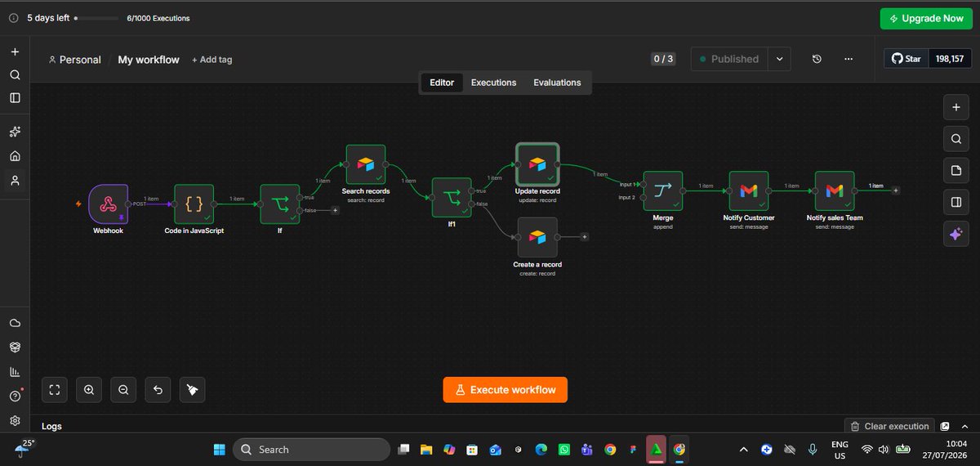Open WhatsApp from the taskbar
Viewport: 980px width, 466px height.
point(564,449)
